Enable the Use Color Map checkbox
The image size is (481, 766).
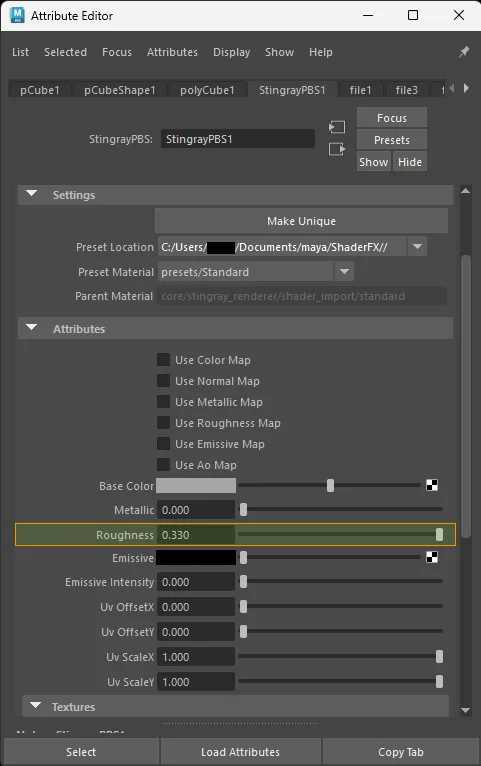tap(164, 360)
